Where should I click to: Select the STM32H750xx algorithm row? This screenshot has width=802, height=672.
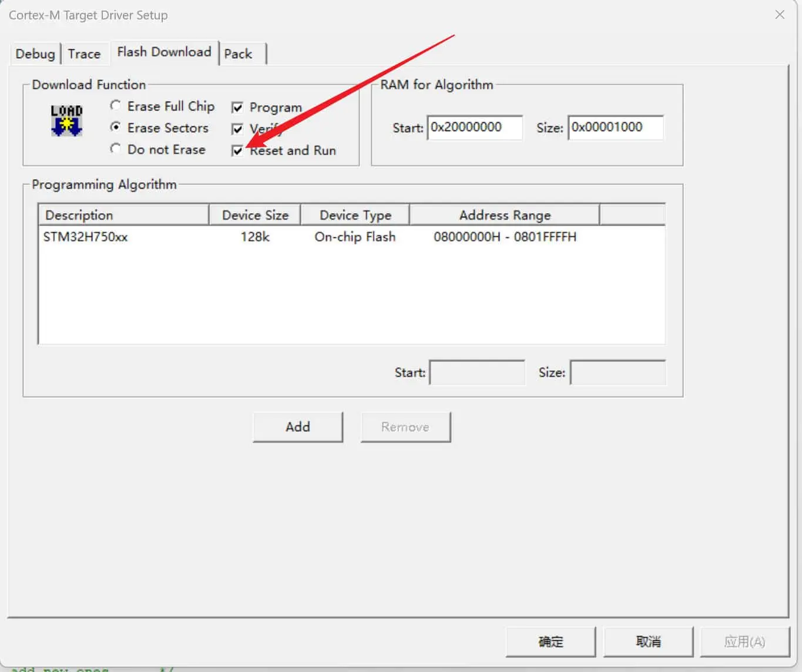tap(351, 237)
